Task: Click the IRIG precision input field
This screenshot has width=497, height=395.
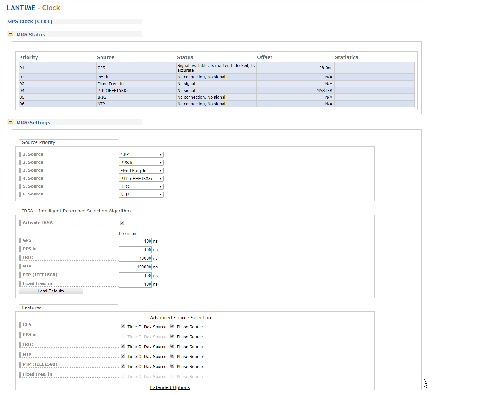Action: (x=135, y=258)
